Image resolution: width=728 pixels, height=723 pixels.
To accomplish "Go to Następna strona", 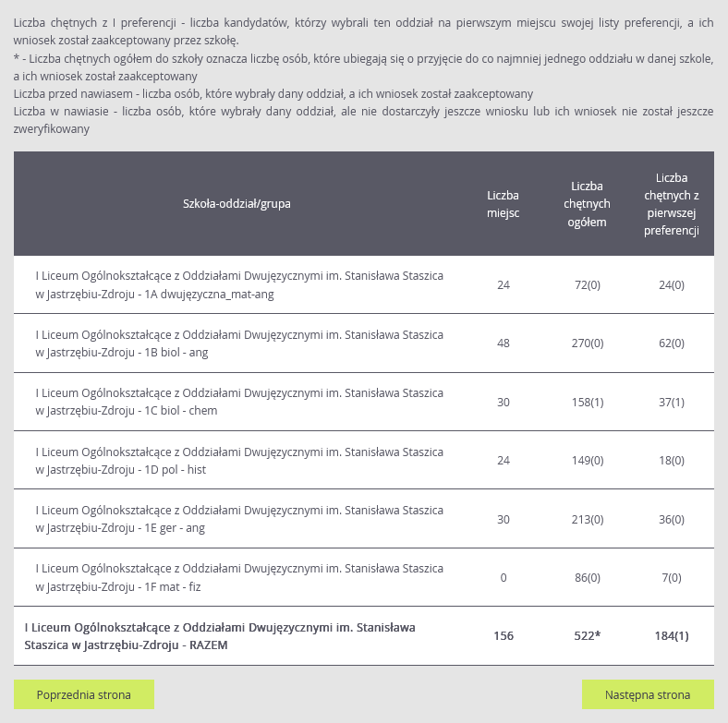I will tap(648, 694).
